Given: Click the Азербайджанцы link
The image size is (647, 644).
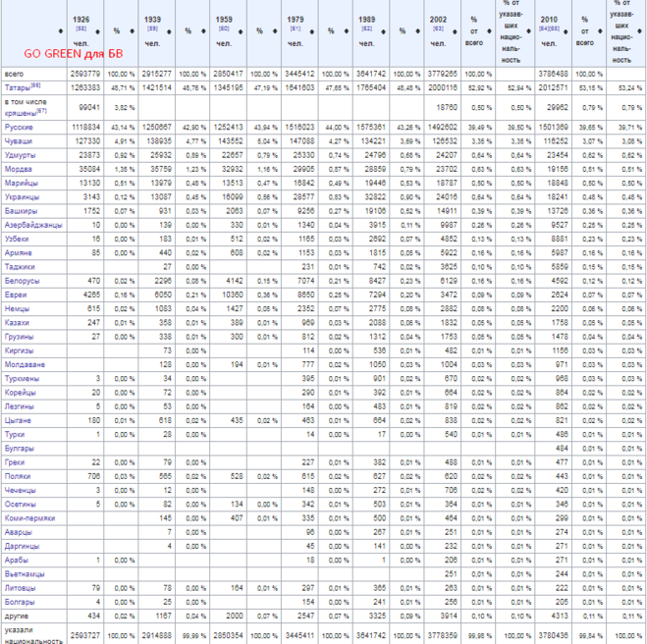Looking at the screenshot, I should [33, 225].
